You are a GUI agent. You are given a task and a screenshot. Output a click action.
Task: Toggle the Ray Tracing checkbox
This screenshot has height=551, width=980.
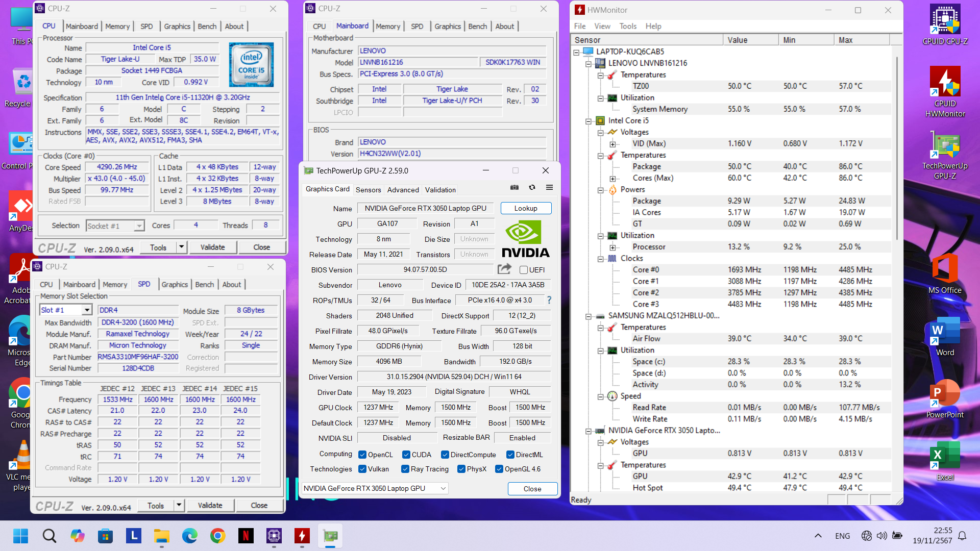point(405,469)
